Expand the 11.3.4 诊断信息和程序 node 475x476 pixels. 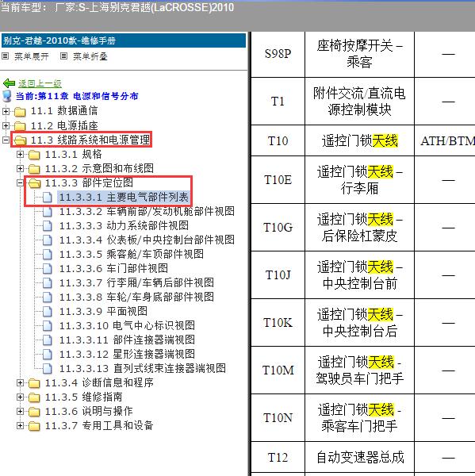point(20,383)
